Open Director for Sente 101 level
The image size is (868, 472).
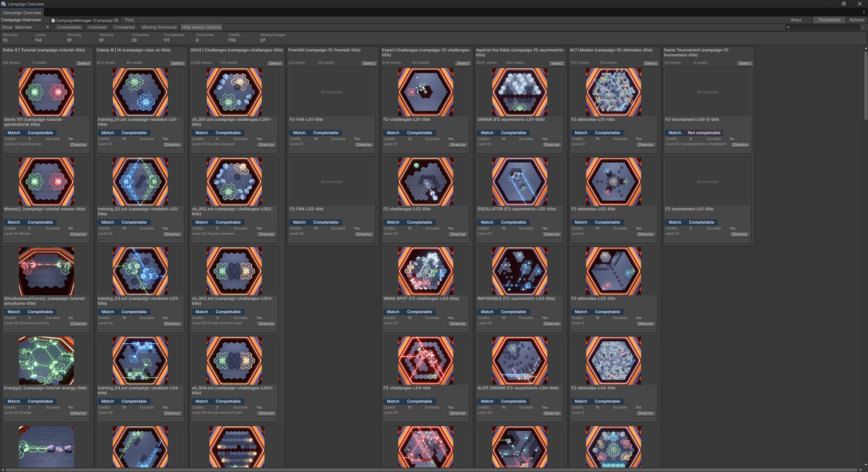pyautogui.click(x=78, y=145)
